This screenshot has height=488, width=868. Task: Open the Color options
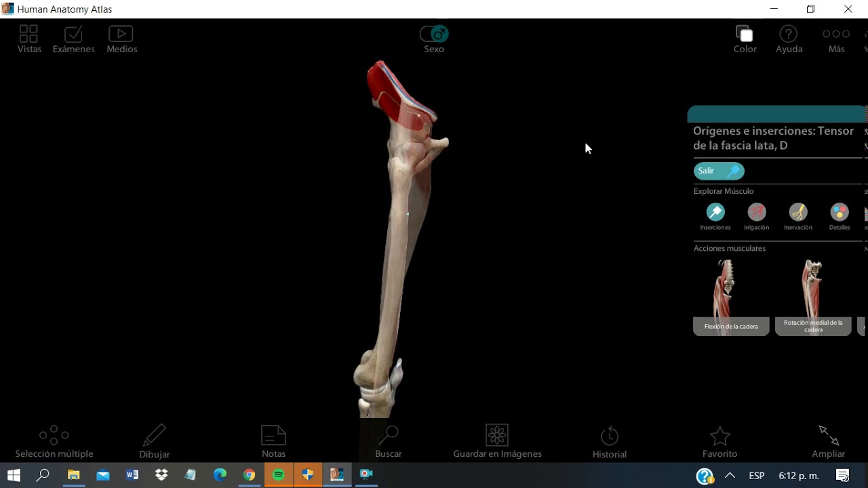(x=745, y=39)
